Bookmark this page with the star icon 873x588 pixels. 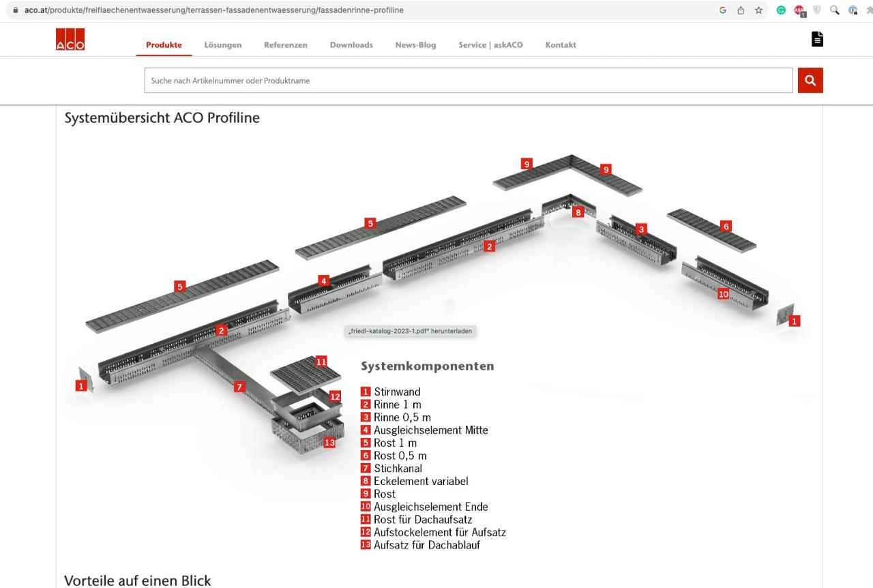(758, 10)
